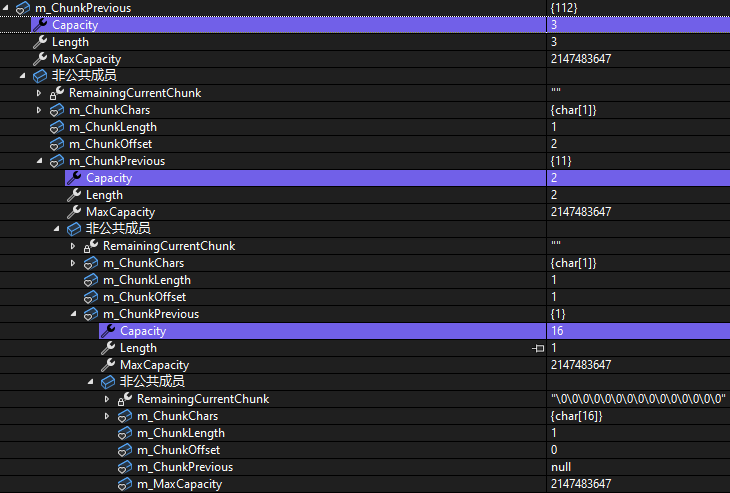
Task: Click the field icon of m_ChunkPrevious null row
Action: pos(125,467)
